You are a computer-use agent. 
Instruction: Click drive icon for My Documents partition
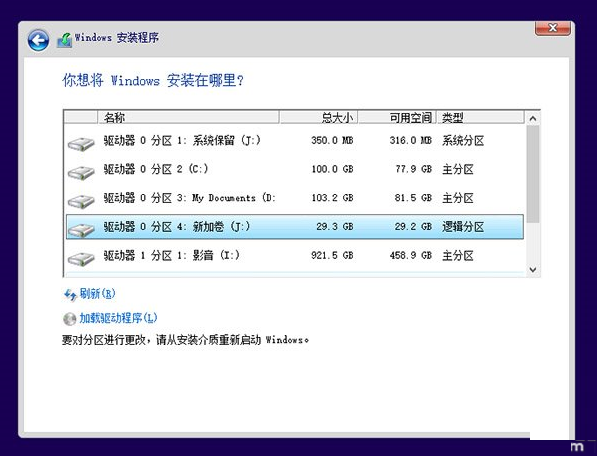pos(81,202)
